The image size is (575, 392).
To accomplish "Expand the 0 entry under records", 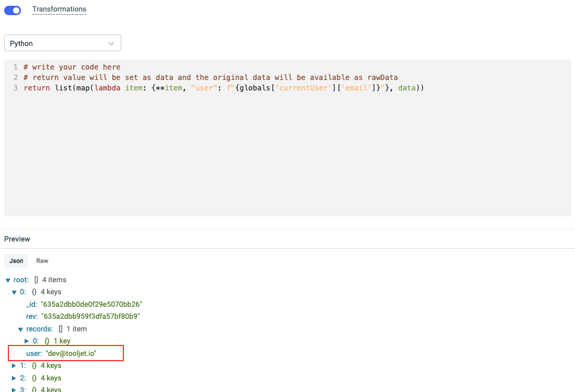I will (27, 341).
